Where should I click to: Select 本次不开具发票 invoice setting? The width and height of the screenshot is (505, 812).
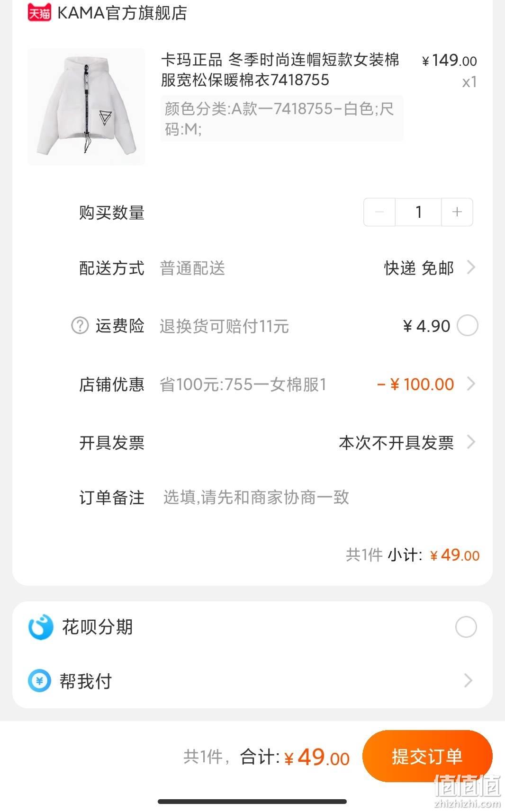click(x=396, y=443)
